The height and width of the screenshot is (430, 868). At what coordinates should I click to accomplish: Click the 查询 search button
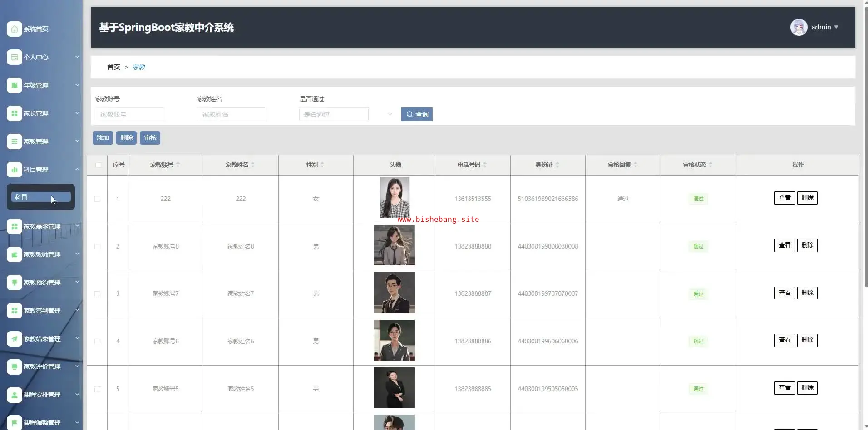[417, 114]
